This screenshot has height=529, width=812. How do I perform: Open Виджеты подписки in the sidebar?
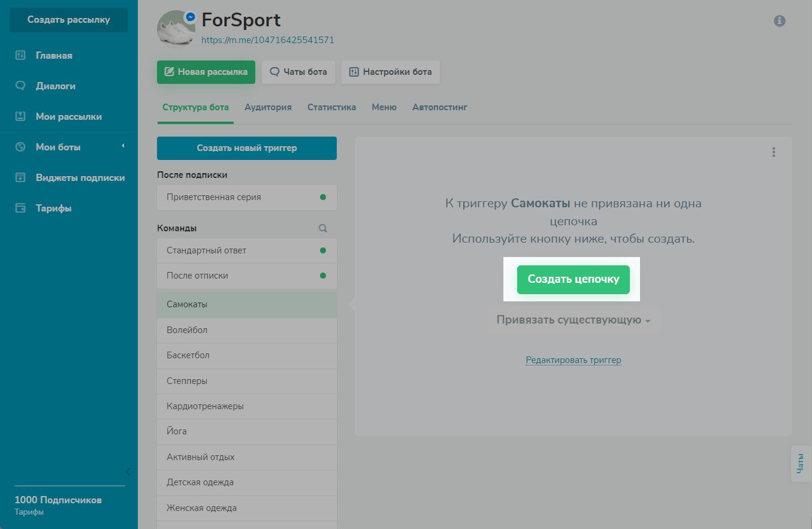point(80,178)
